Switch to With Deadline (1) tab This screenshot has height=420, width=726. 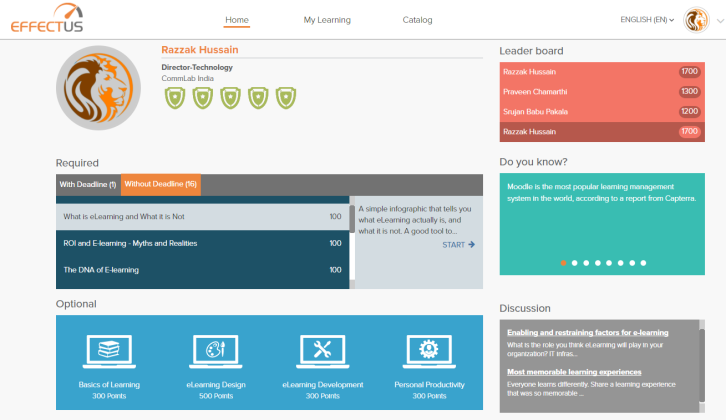pyautogui.click(x=88, y=184)
